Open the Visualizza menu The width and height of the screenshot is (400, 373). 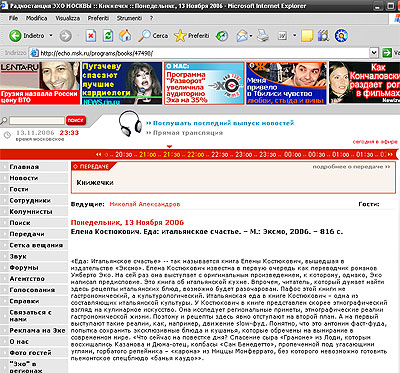click(x=67, y=18)
